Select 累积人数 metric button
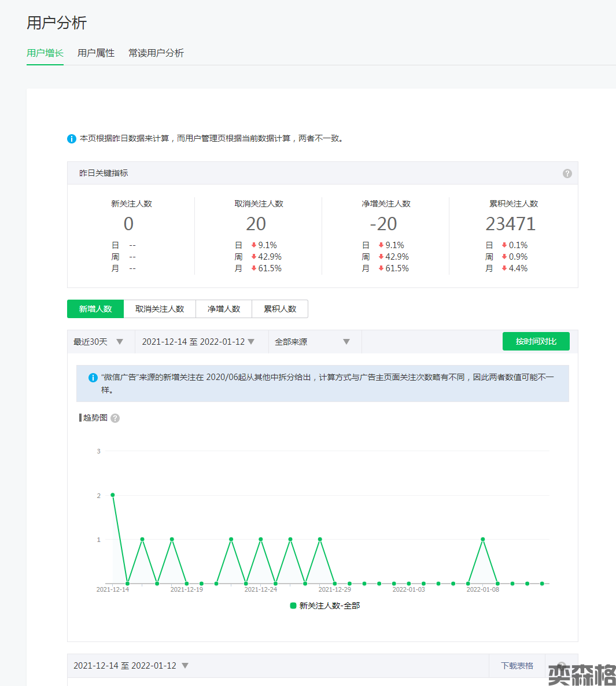Screen dimensions: 616x686 tap(280, 309)
